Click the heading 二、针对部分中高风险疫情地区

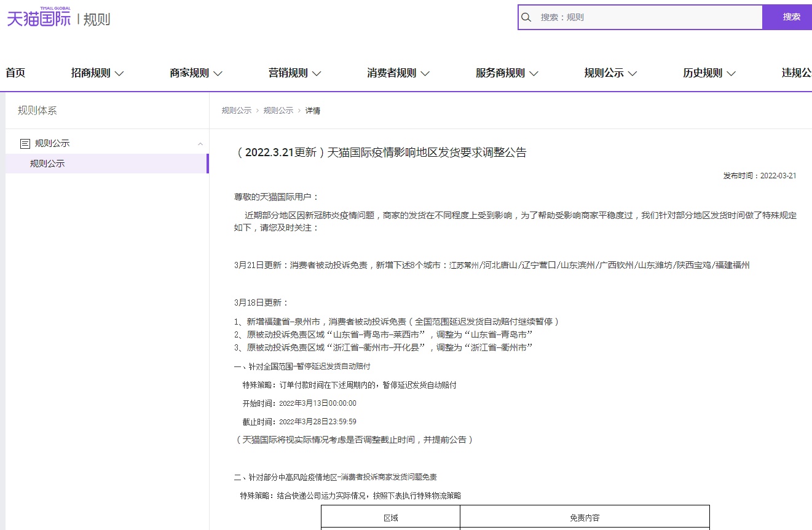pos(336,477)
